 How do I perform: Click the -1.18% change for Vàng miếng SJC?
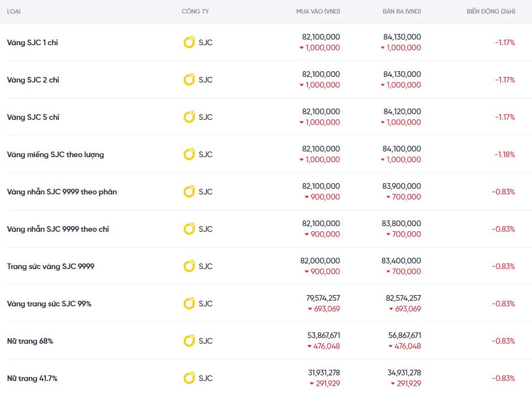point(504,154)
